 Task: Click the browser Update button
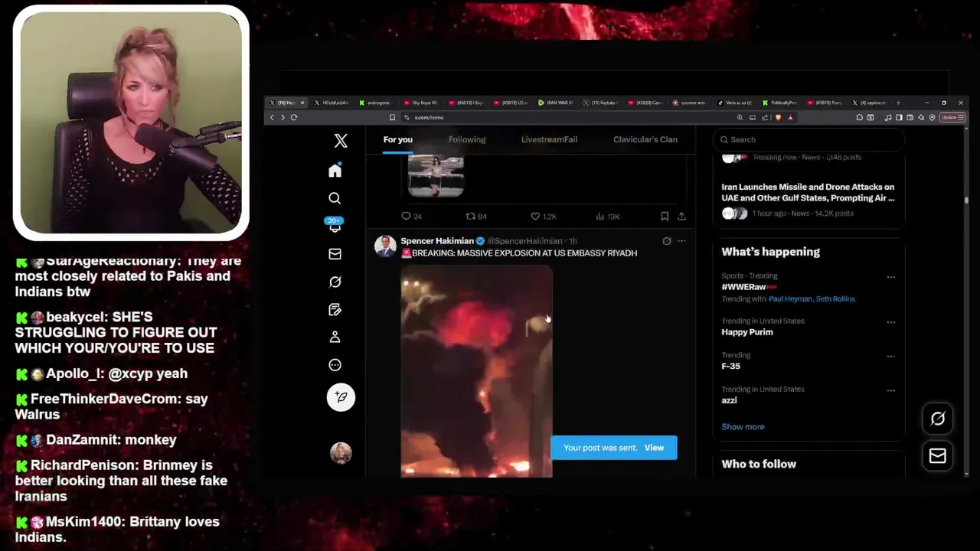[953, 117]
